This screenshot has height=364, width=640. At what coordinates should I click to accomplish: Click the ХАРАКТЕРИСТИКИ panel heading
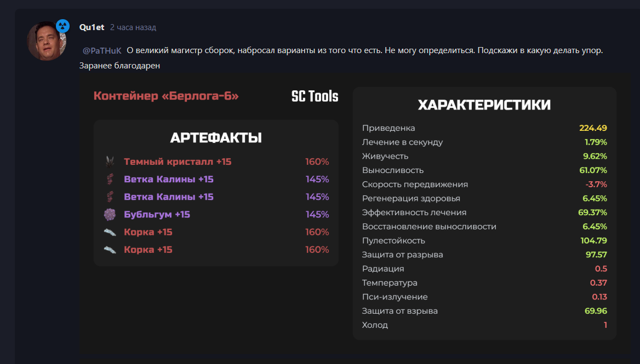(x=484, y=105)
